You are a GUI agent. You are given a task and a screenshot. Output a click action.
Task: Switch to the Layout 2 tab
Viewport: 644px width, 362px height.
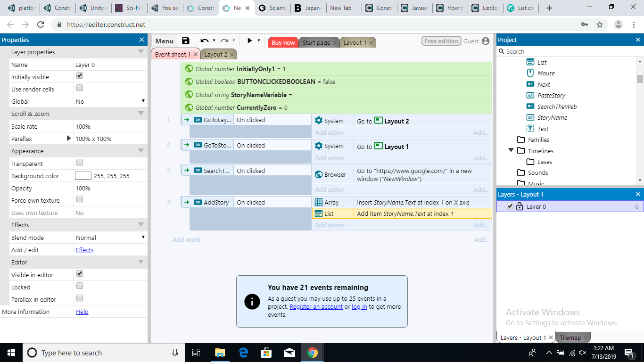tap(215, 54)
